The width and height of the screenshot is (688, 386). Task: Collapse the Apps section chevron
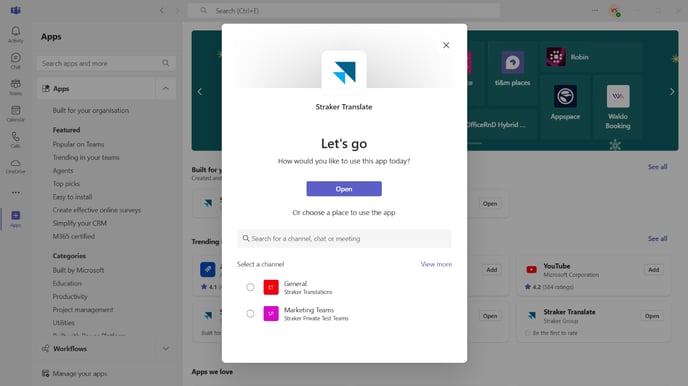click(166, 89)
